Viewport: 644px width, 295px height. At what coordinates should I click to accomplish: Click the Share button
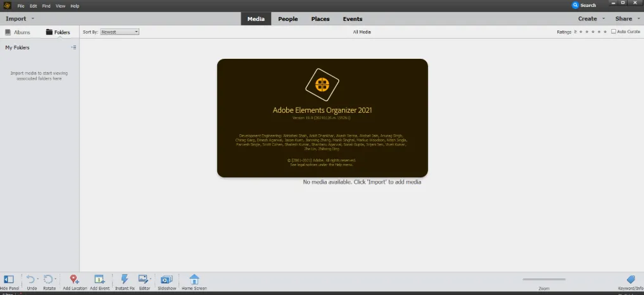click(624, 19)
